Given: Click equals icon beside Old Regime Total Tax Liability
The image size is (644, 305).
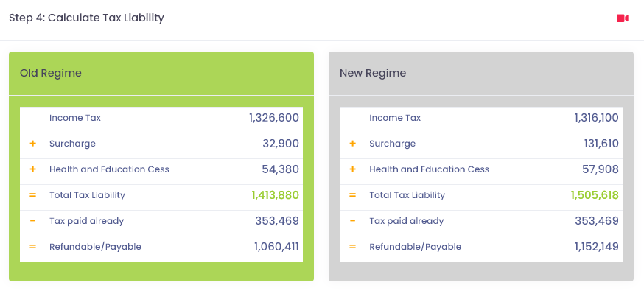Looking at the screenshot, I should click(x=33, y=195).
